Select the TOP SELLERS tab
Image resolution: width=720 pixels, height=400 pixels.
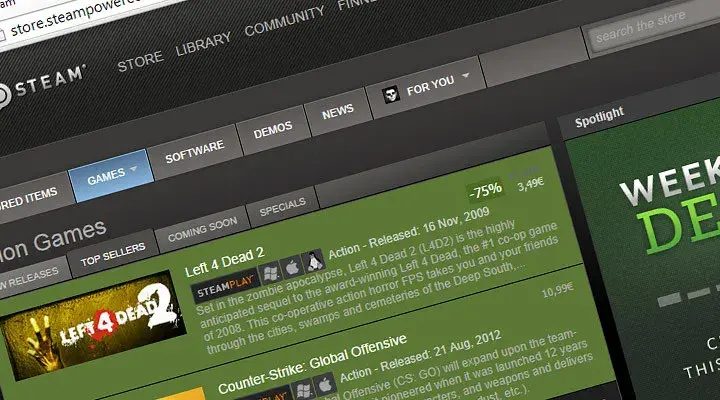click(x=113, y=254)
